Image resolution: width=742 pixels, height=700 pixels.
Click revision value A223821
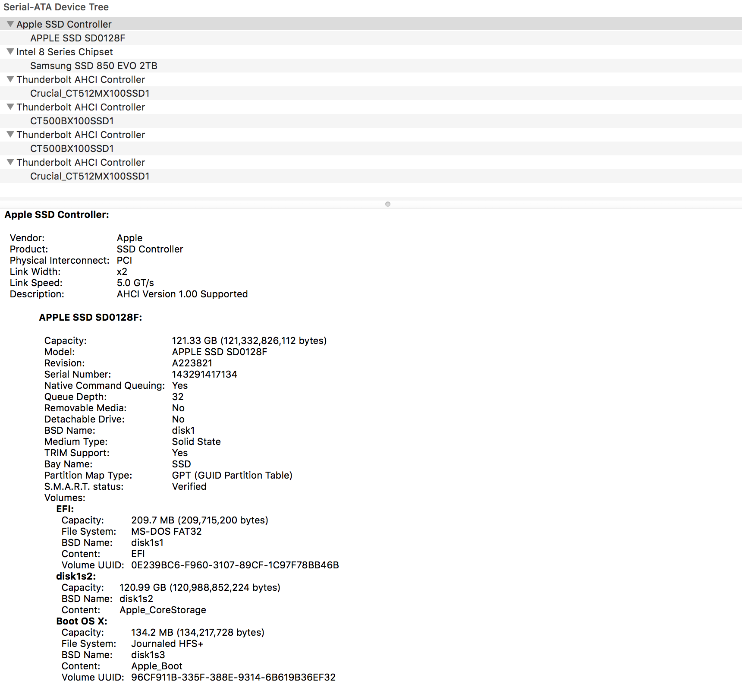click(192, 363)
